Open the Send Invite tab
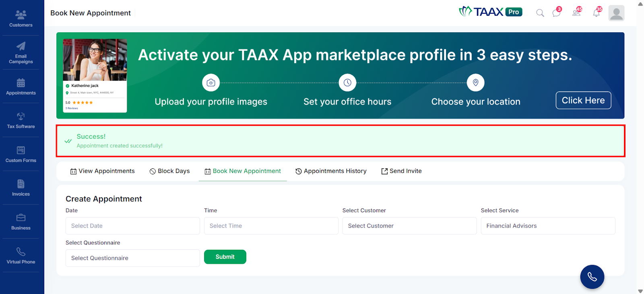 (401, 171)
